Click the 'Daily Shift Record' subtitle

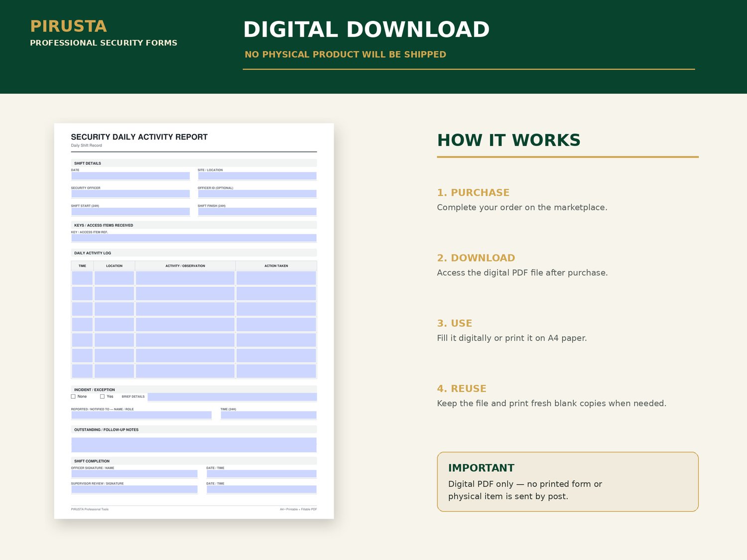(86, 145)
